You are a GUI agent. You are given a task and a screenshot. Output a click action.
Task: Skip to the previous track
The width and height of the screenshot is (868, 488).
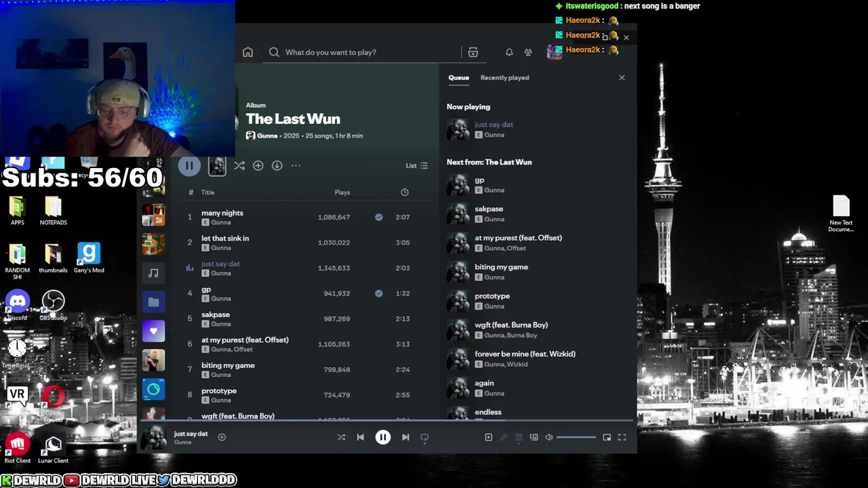point(360,437)
